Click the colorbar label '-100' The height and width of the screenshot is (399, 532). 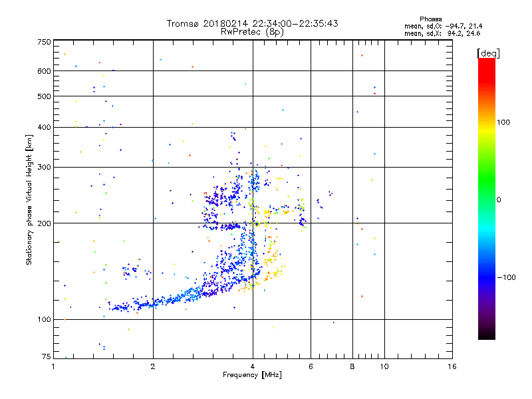click(506, 277)
